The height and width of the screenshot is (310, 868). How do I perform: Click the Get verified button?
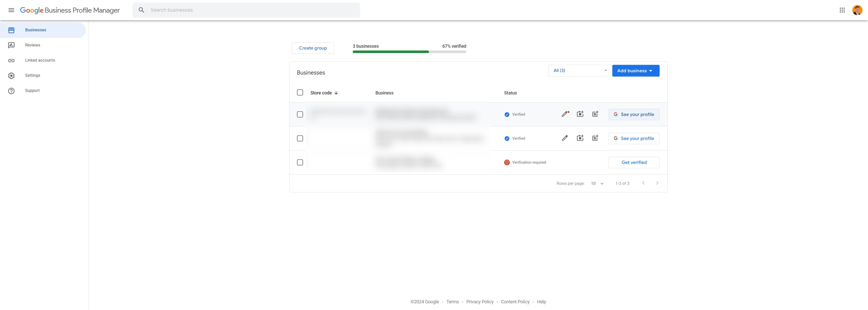634,162
